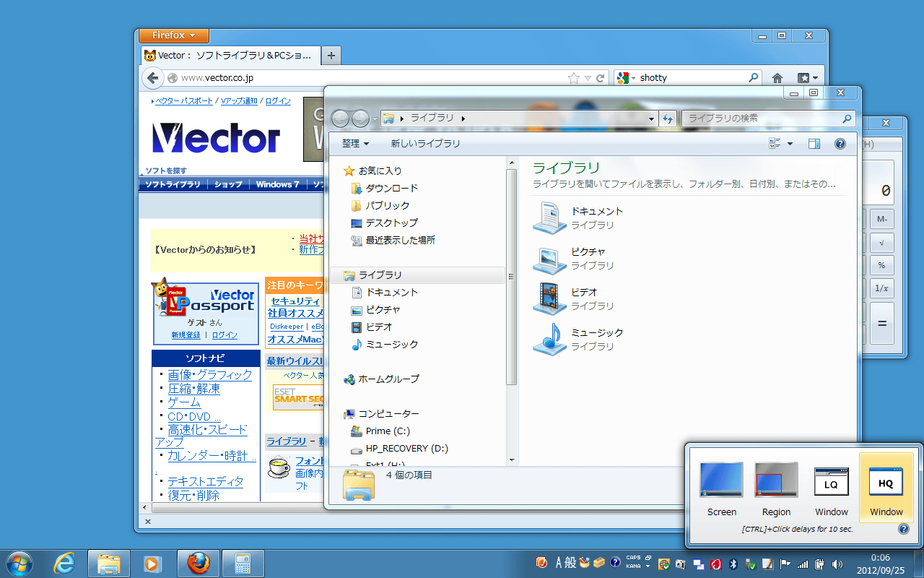Select ダウンロード in navigation pane
This screenshot has height=578, width=924.
tap(384, 188)
